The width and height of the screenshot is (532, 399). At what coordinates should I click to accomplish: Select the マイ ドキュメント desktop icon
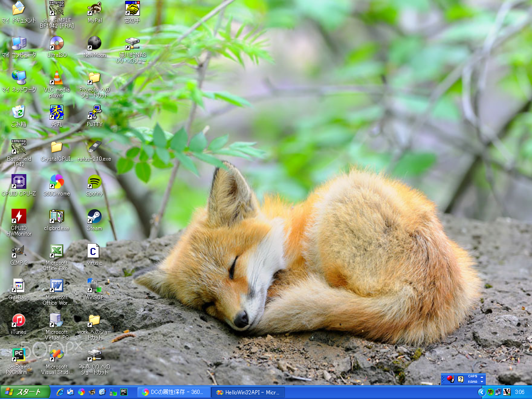[x=18, y=12]
